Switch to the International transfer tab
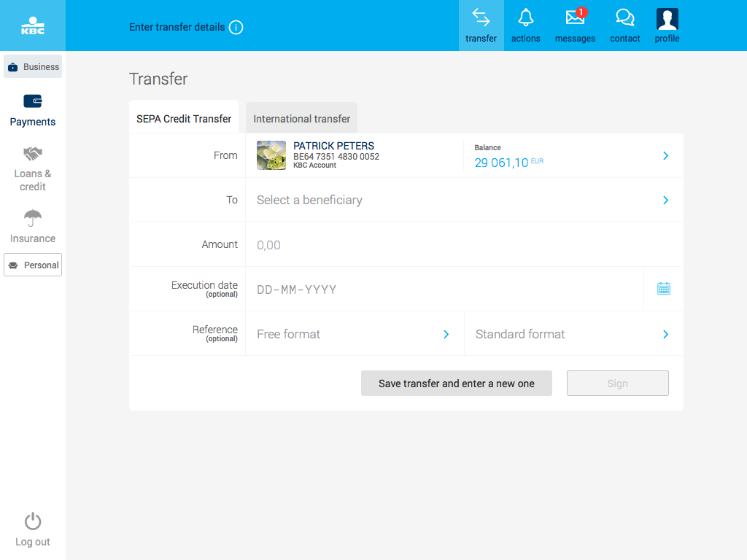 [301, 117]
